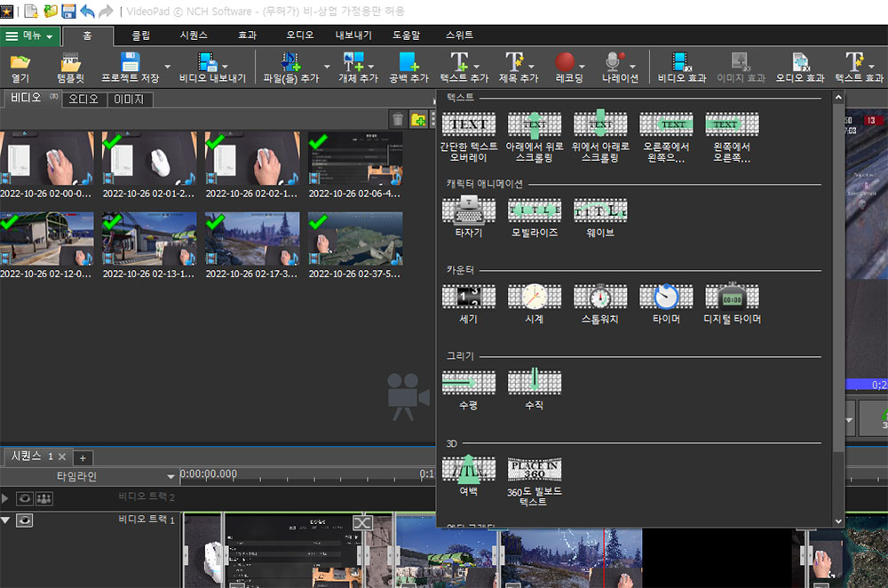Expand Video Track 2 with its triangle

(5, 498)
